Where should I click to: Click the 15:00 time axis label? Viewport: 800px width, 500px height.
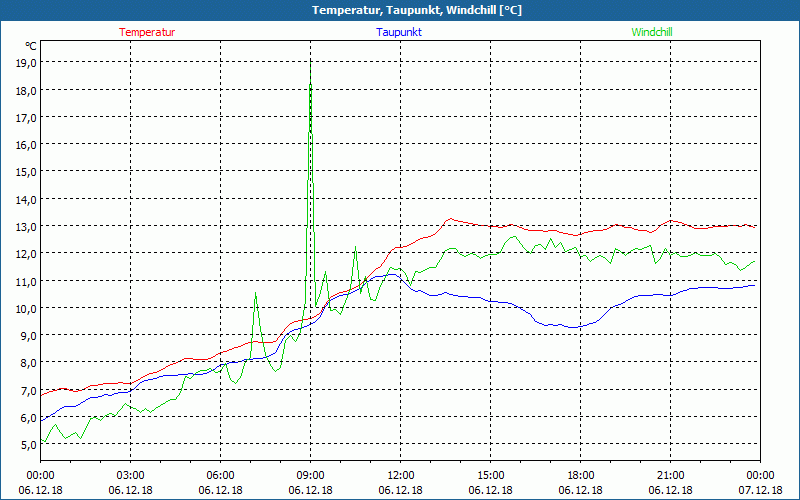click(x=491, y=475)
